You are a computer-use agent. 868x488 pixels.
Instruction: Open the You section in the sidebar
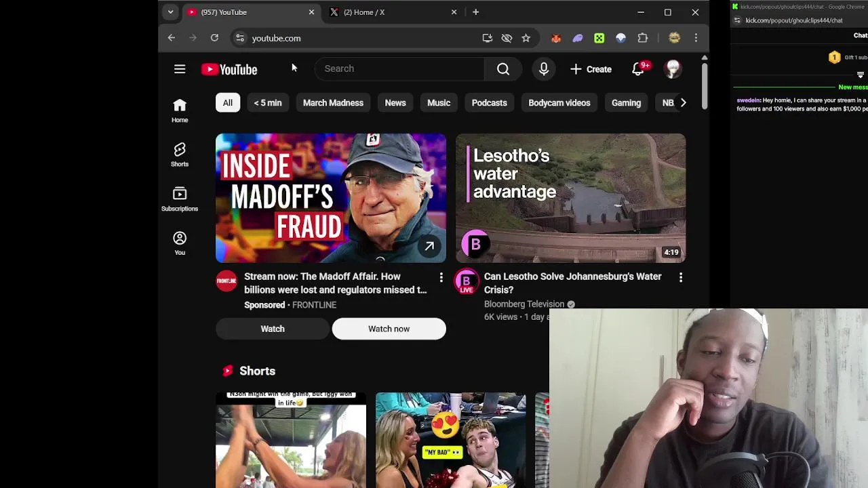pyautogui.click(x=180, y=243)
